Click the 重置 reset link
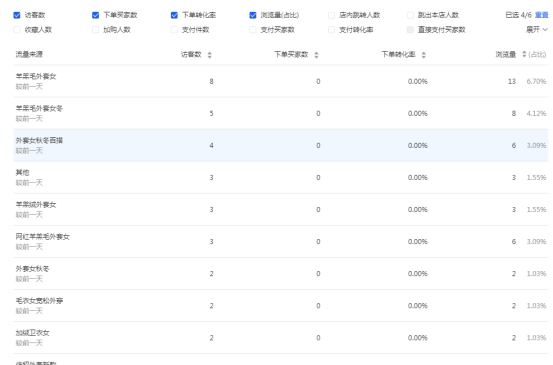553x365 pixels. (542, 15)
